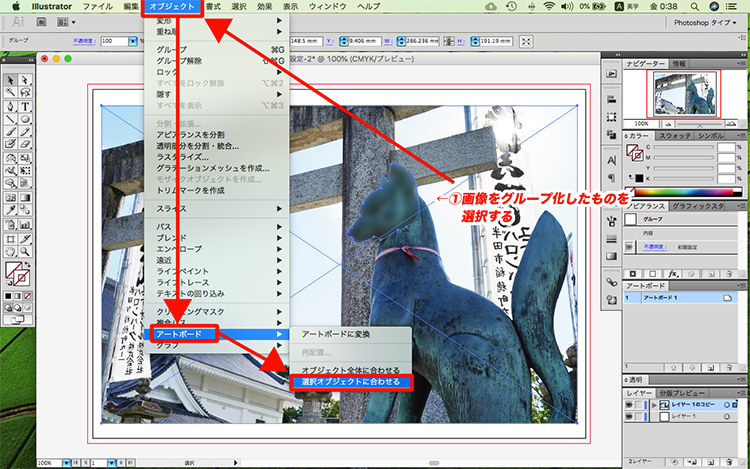
Task: Choose 選択オブジェクトに合わせる menu item
Action: coord(343,382)
